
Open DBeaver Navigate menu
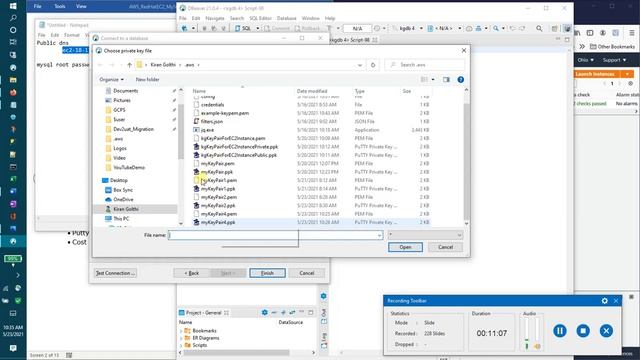click(215, 18)
